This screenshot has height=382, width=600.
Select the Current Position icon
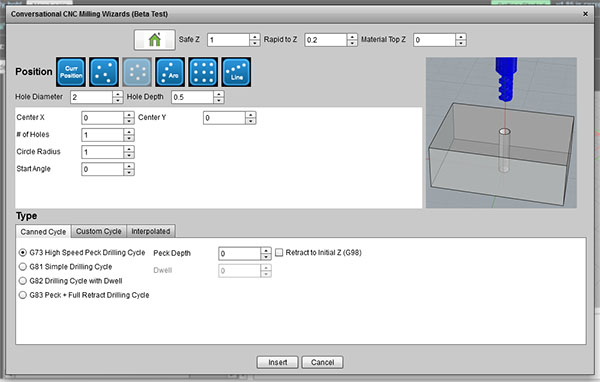tap(71, 72)
